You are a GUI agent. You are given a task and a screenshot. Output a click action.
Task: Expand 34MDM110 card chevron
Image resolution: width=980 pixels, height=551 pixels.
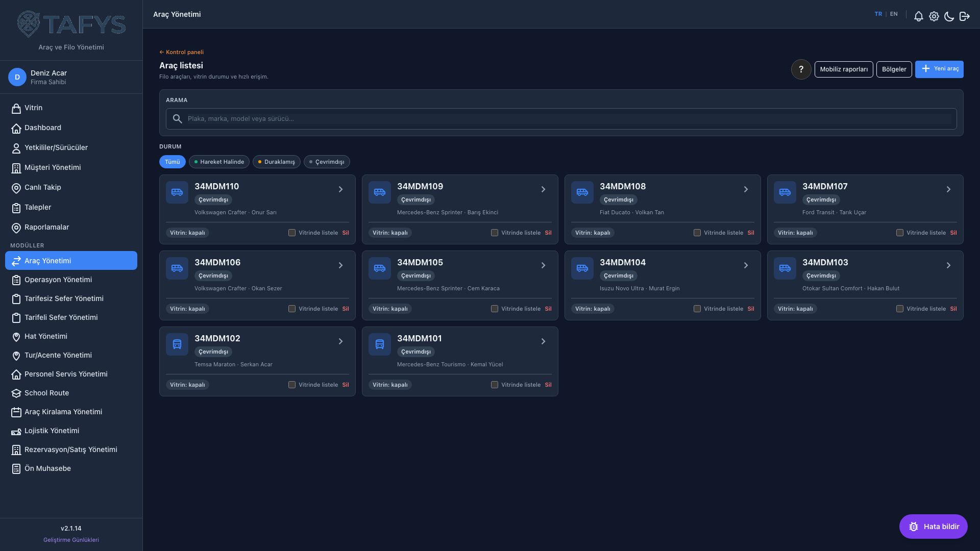click(341, 189)
